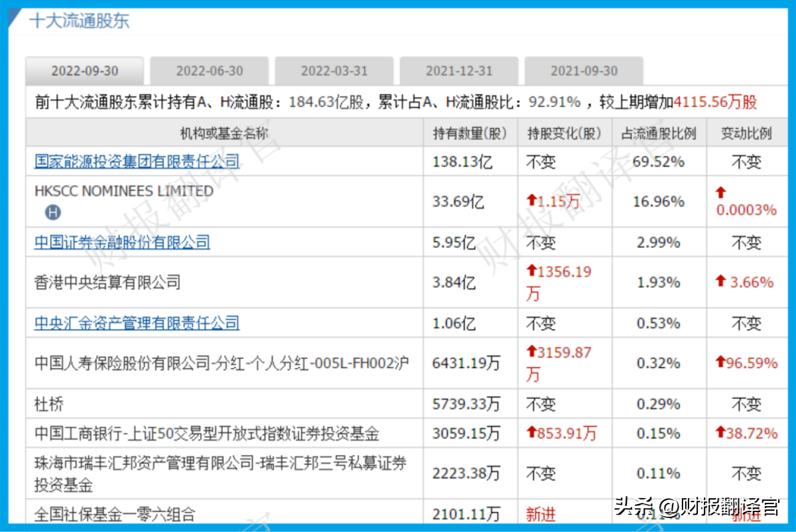Select the 上证50交易型开放式指数证券投资基金 row name
The image size is (796, 532).
[x=207, y=434]
